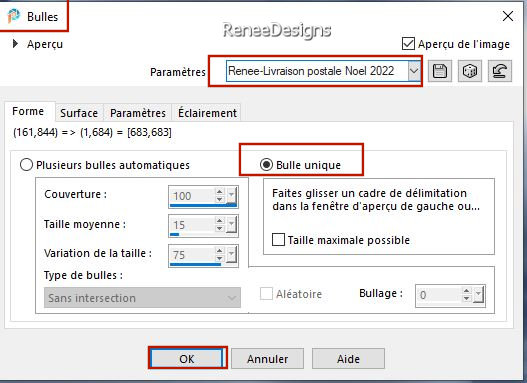Open the Sans intersection bubble type dropdown
The height and width of the screenshot is (383, 527).
point(142,298)
